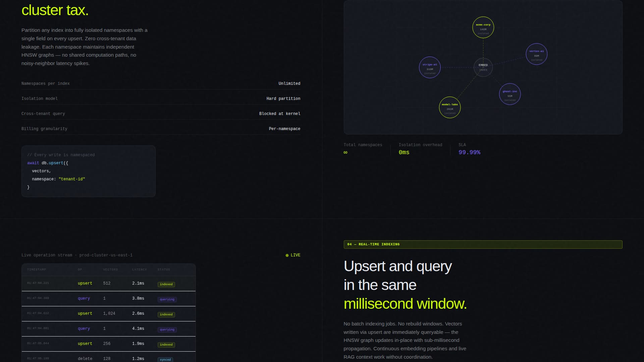Click the OP column header
Image resolution: width=644 pixels, height=362 pixels.
80,269
